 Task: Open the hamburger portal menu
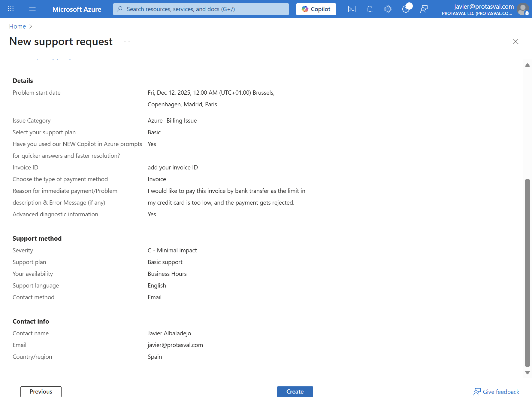pyautogui.click(x=32, y=9)
